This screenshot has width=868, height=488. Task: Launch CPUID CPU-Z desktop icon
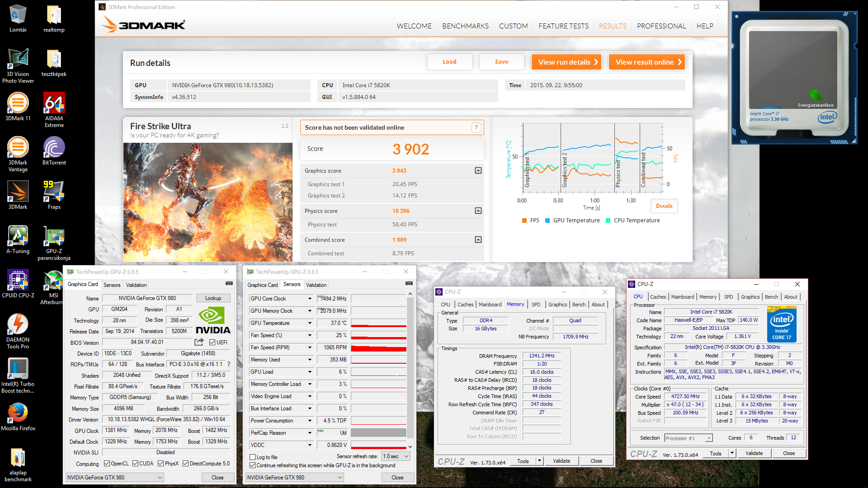[x=18, y=284]
